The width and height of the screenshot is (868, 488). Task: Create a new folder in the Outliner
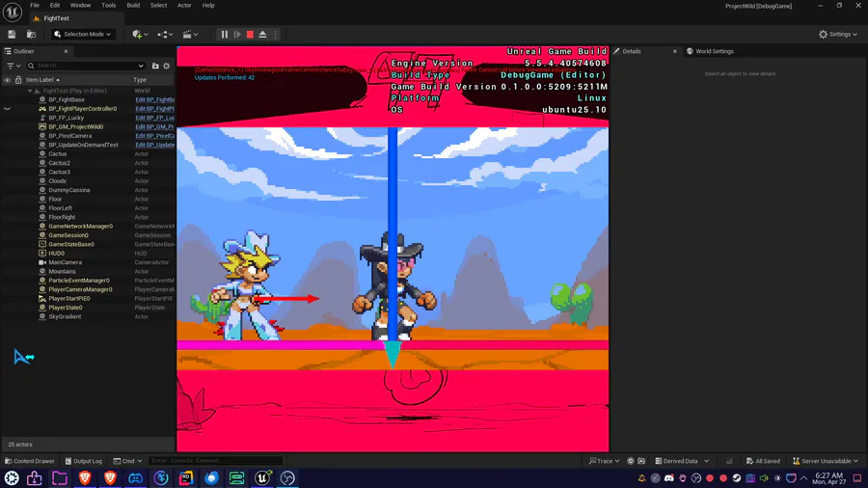coord(155,66)
